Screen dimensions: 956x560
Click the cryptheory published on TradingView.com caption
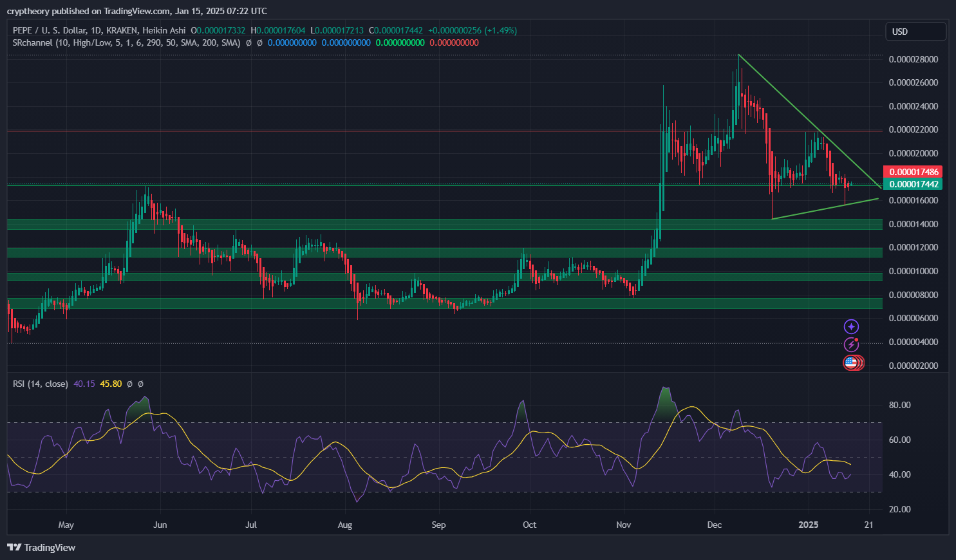point(136,11)
